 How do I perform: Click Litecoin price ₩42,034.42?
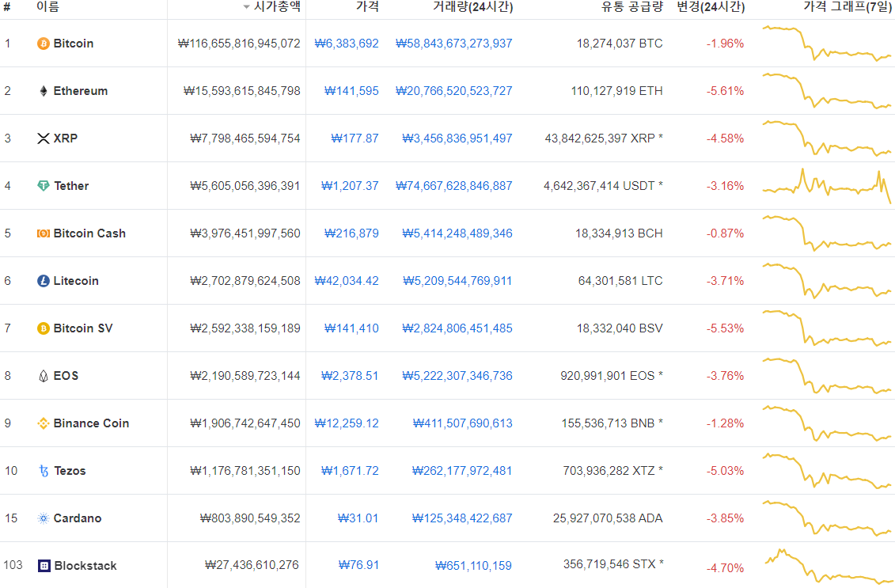pyautogui.click(x=347, y=281)
